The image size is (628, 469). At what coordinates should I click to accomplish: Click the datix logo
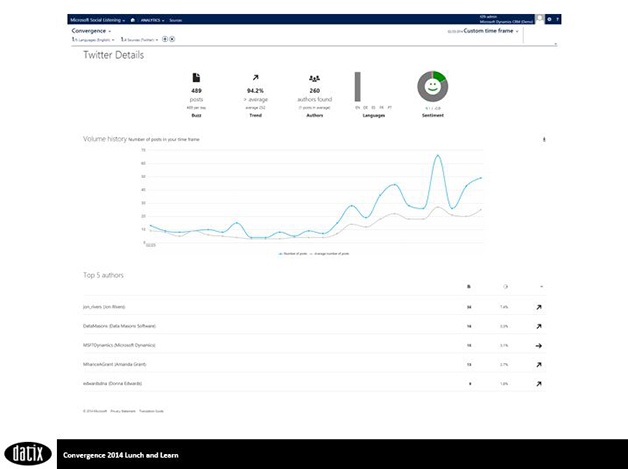click(x=28, y=454)
